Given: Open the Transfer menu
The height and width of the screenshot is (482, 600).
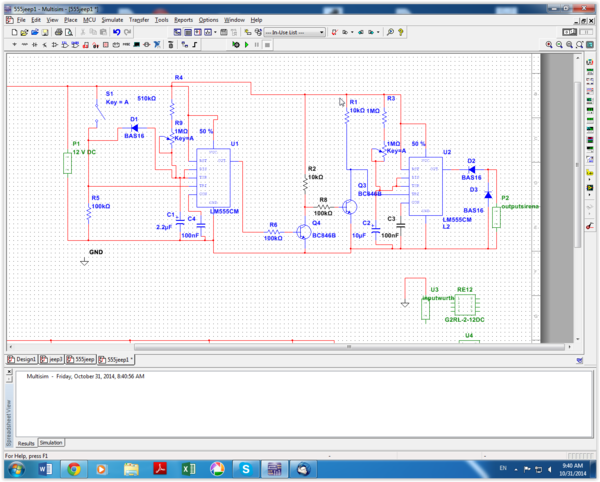Looking at the screenshot, I should (139, 20).
